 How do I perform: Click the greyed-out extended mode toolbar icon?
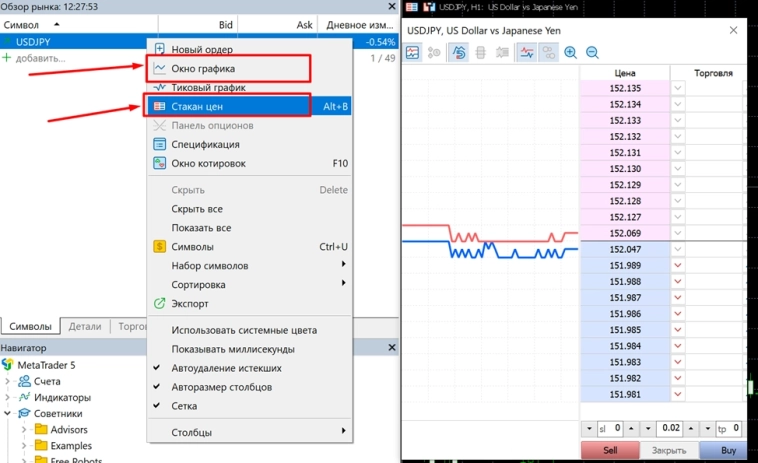481,52
